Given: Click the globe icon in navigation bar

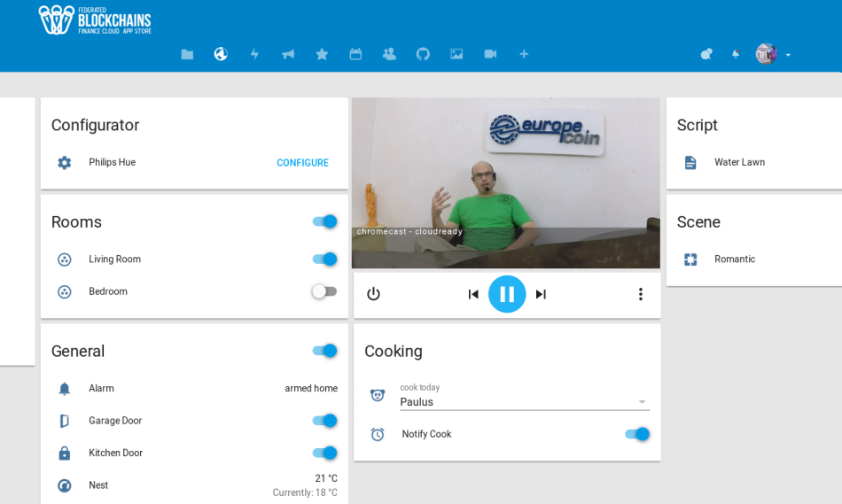Looking at the screenshot, I should [221, 54].
